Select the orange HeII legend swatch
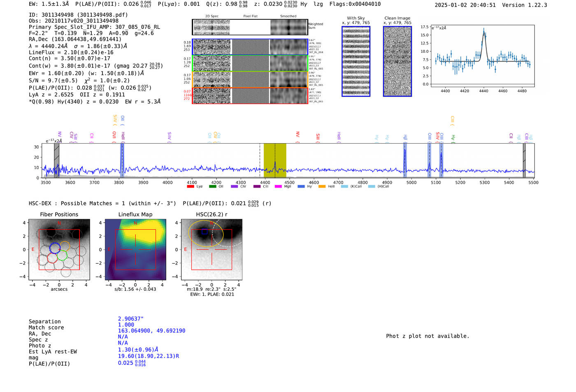This screenshot has width=576, height=392. click(x=322, y=186)
